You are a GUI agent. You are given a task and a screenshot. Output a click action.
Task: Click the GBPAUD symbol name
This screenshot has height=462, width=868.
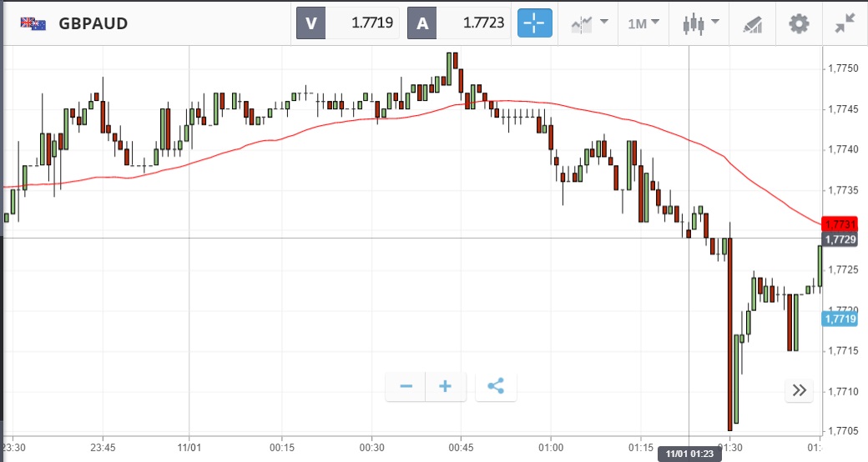(93, 23)
